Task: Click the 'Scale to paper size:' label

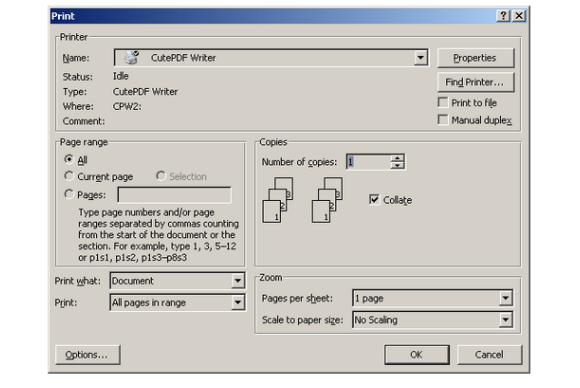Action: coord(302,320)
